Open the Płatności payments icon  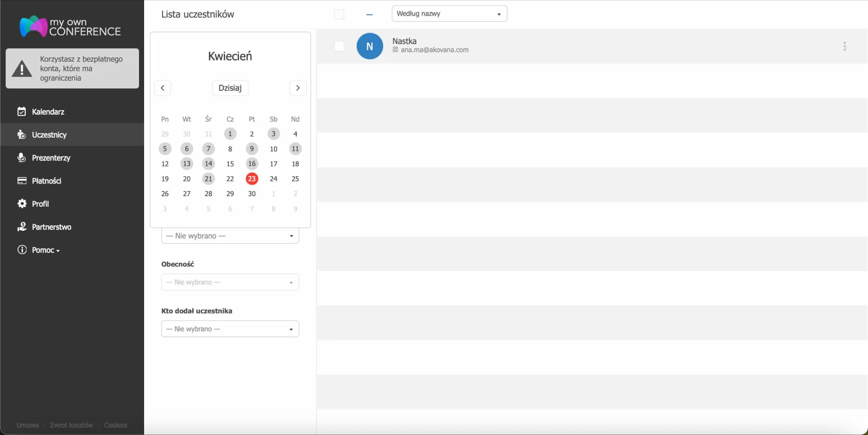pyautogui.click(x=22, y=180)
